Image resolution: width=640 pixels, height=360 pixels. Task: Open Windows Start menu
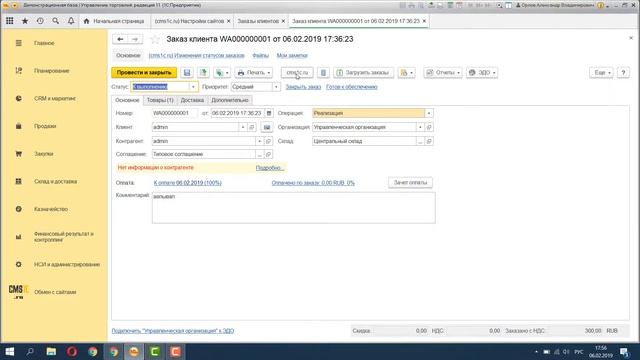[x=9, y=351]
